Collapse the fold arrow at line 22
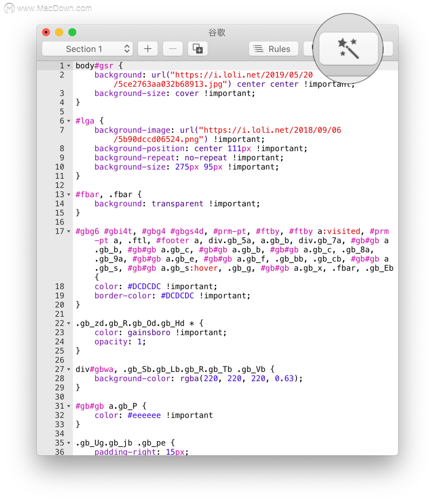The image size is (435, 504). tap(69, 323)
